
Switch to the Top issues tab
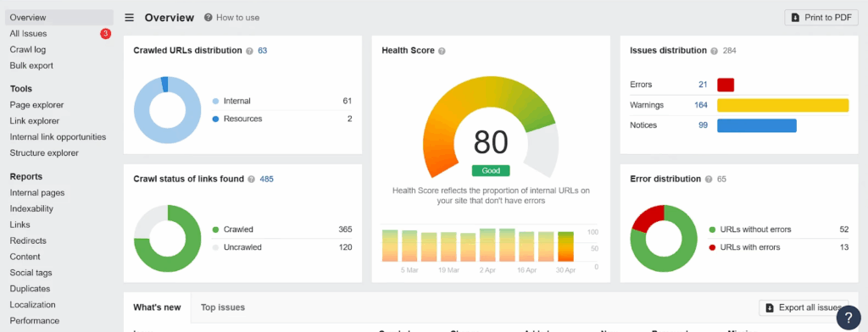[x=223, y=307]
